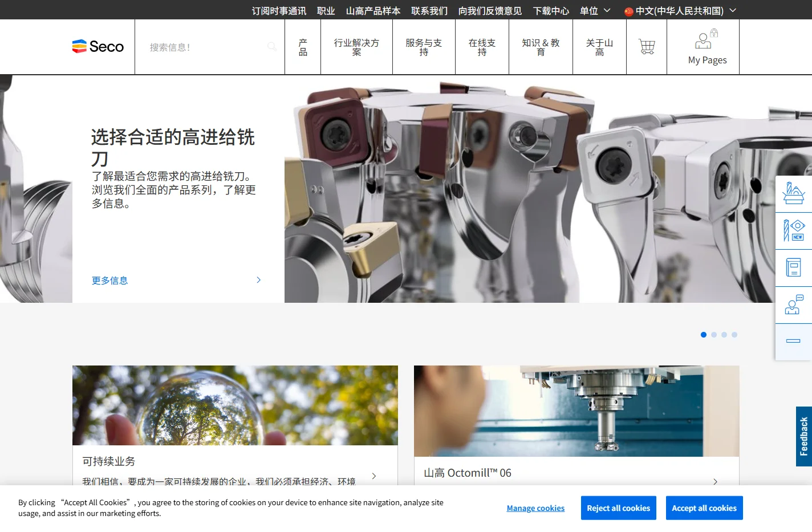Click Manage cookies link
Screen dimensions: 812x532
coord(535,508)
